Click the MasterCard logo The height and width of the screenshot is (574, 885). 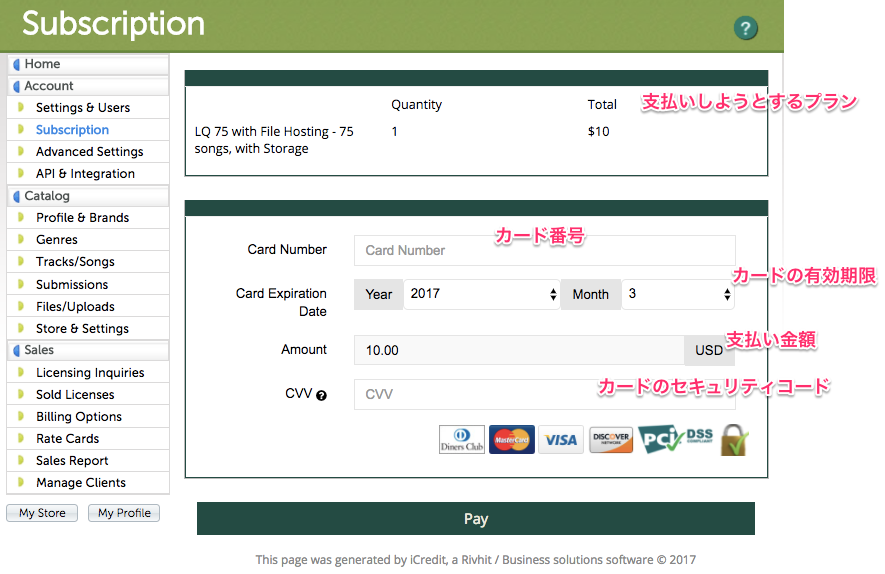click(x=511, y=440)
